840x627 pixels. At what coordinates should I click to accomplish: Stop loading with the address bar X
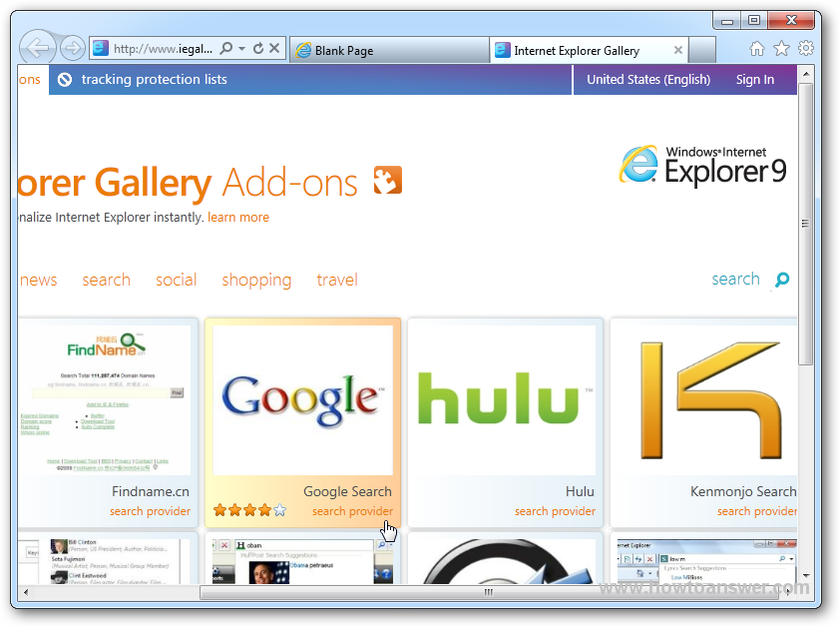pos(274,48)
